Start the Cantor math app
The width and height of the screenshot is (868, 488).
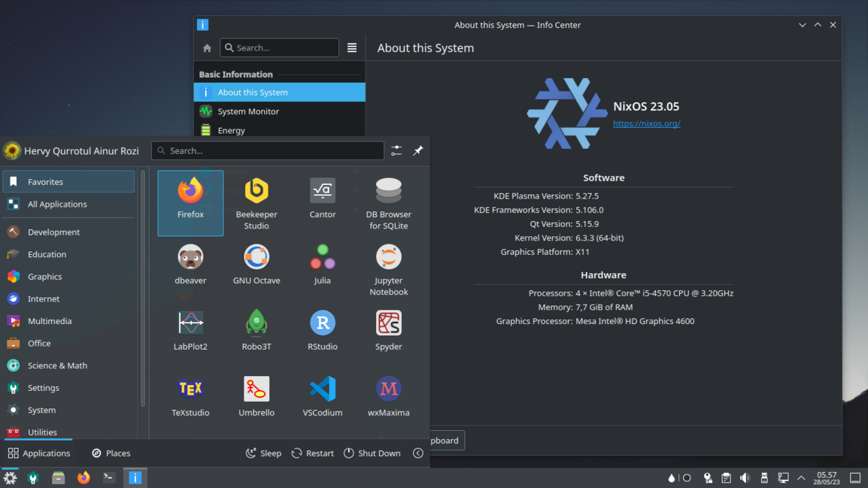click(323, 199)
